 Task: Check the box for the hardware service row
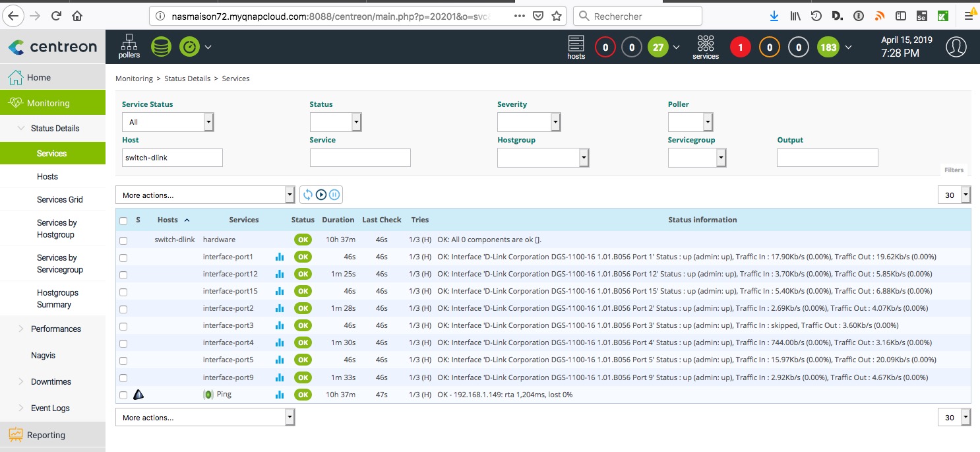click(x=123, y=240)
